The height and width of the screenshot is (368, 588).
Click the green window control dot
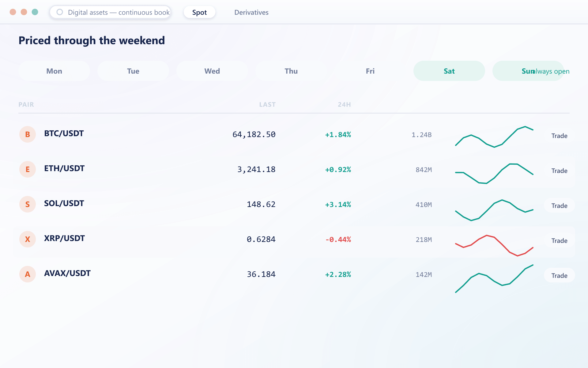click(35, 12)
